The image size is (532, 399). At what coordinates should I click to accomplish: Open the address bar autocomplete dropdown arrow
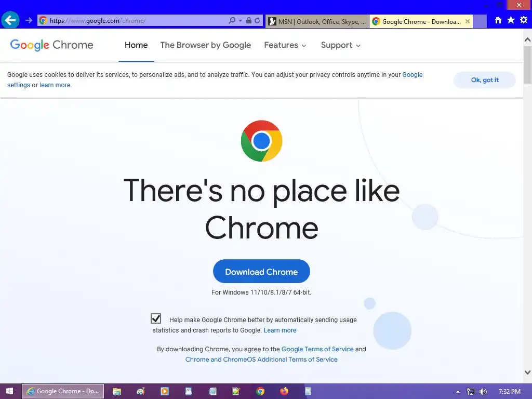pyautogui.click(x=240, y=21)
